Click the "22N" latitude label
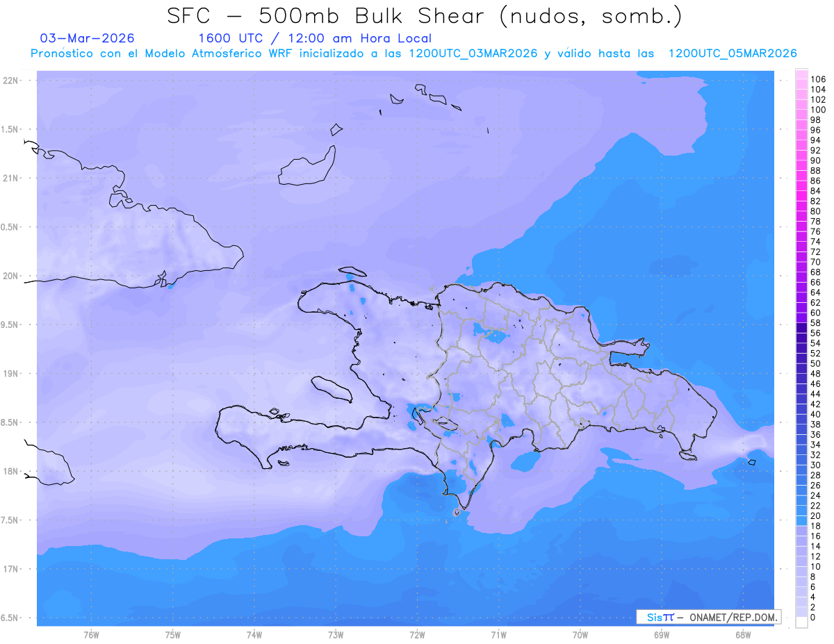The height and width of the screenshot is (644, 834). (10, 80)
